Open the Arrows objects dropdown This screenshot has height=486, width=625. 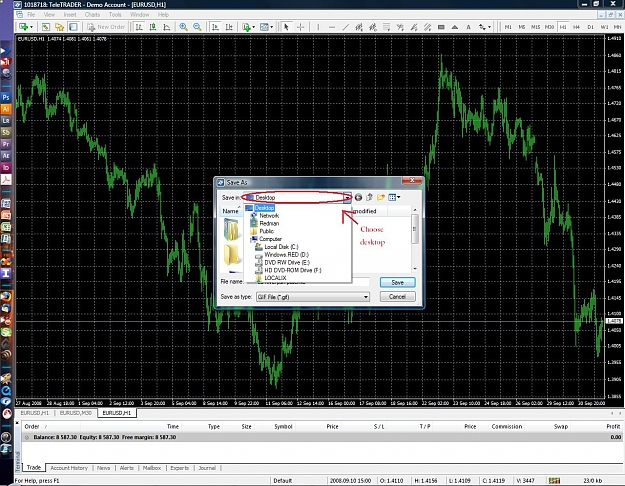pyautogui.click(x=485, y=27)
